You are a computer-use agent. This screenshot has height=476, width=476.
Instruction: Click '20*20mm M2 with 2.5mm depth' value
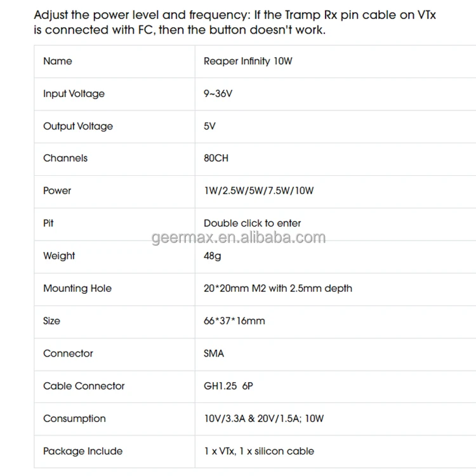277,289
